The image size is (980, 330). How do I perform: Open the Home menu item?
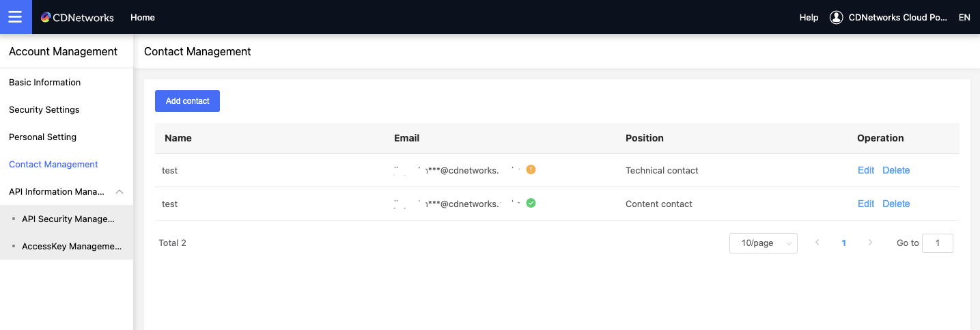pyautogui.click(x=143, y=17)
